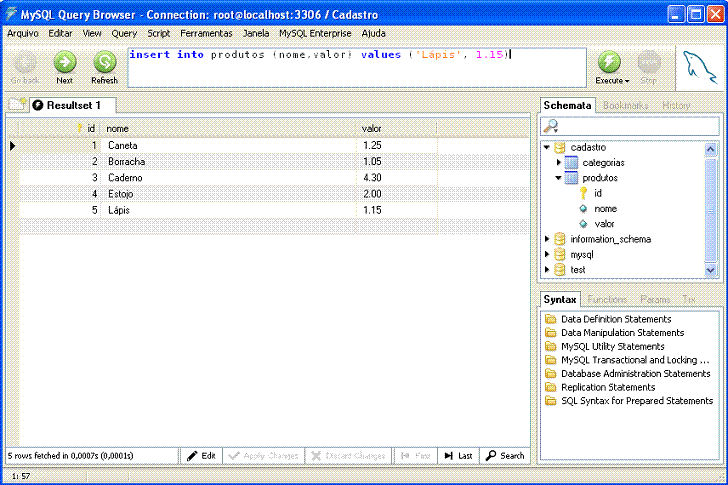The image size is (728, 485).
Task: Expand the categorias table node
Action: point(559,162)
